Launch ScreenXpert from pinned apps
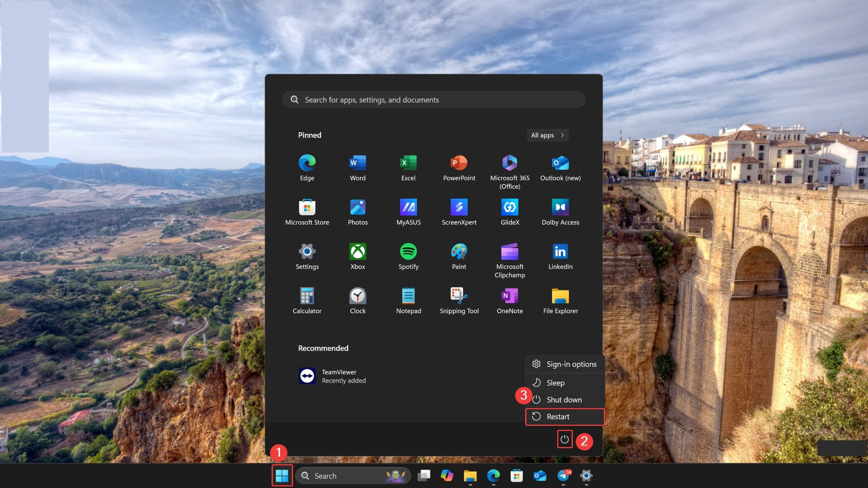The height and width of the screenshot is (488, 868). pos(459,212)
